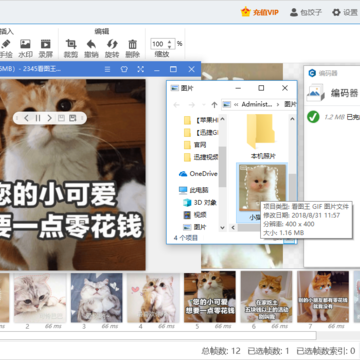Select the 裁剪 crop tool
This screenshot has height=360, width=360.
71,49
